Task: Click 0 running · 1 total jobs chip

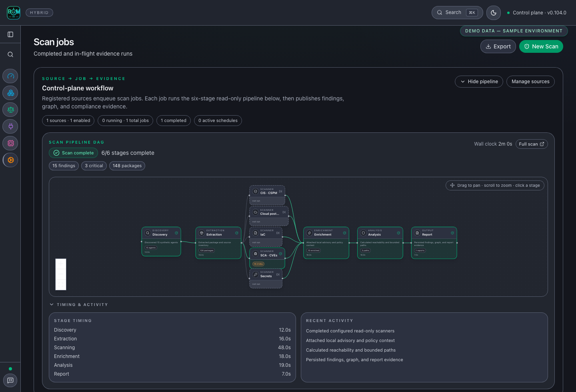Action: coord(126,120)
